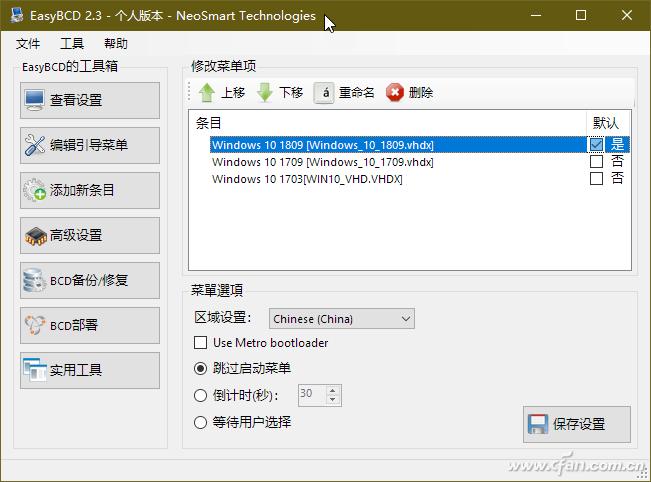The width and height of the screenshot is (651, 482).
Task: Click the countdown seconds input field
Action: click(313, 395)
